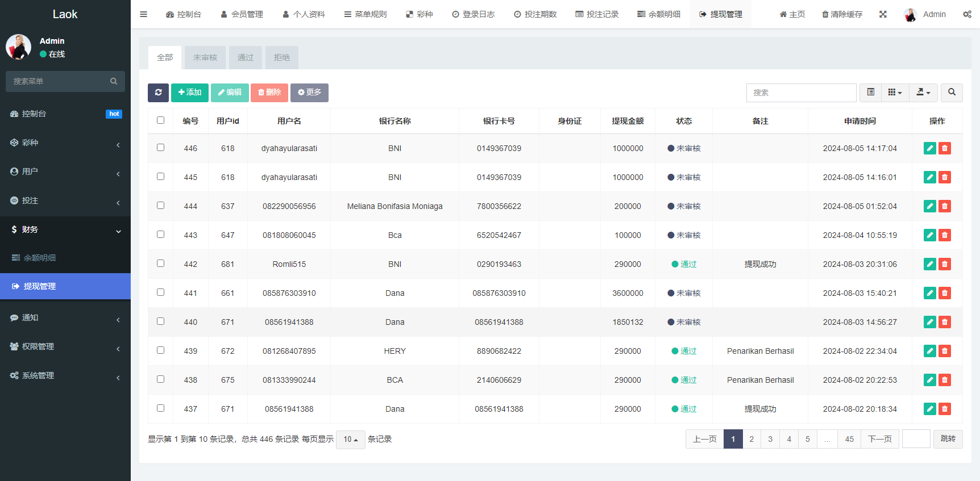Switch to the 未审核 tab

pyautogui.click(x=205, y=57)
